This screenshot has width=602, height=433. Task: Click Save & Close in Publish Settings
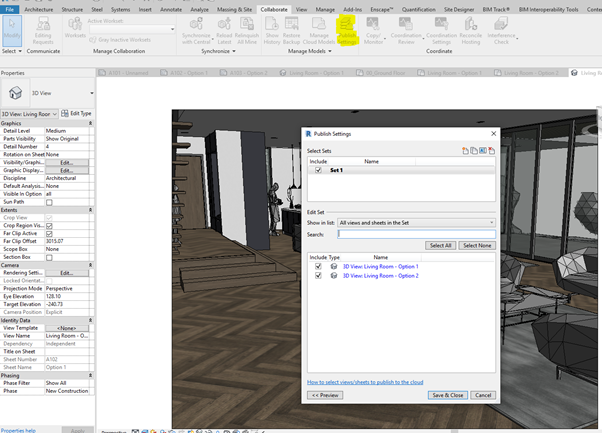448,395
